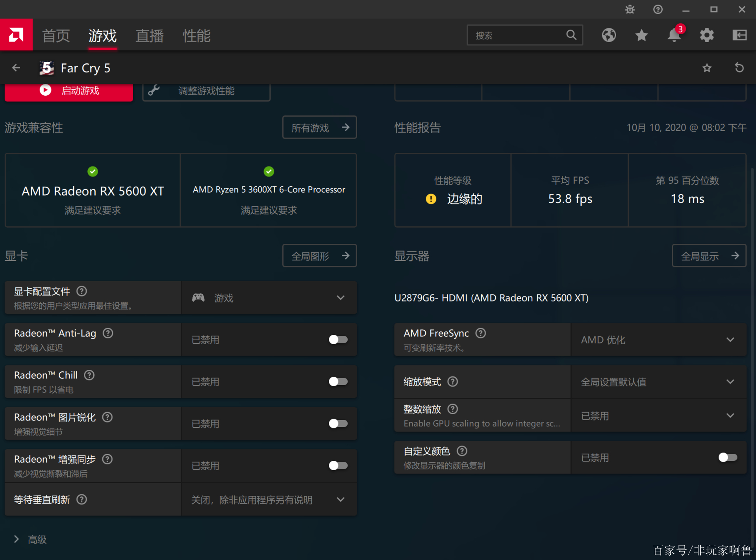Enable custom color (自定义颜色) toggle
Viewport: 756px width, 560px height.
pos(727,457)
